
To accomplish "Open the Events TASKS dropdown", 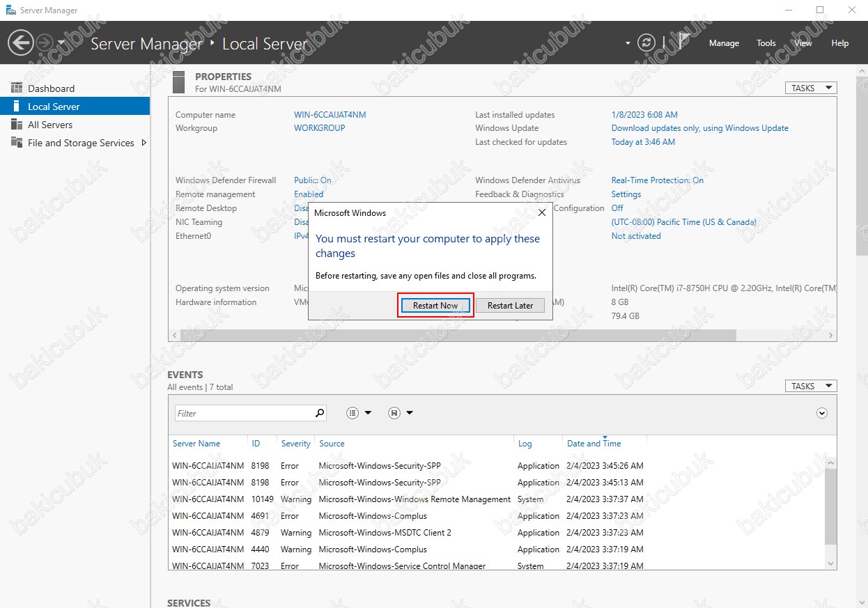I will pyautogui.click(x=811, y=386).
